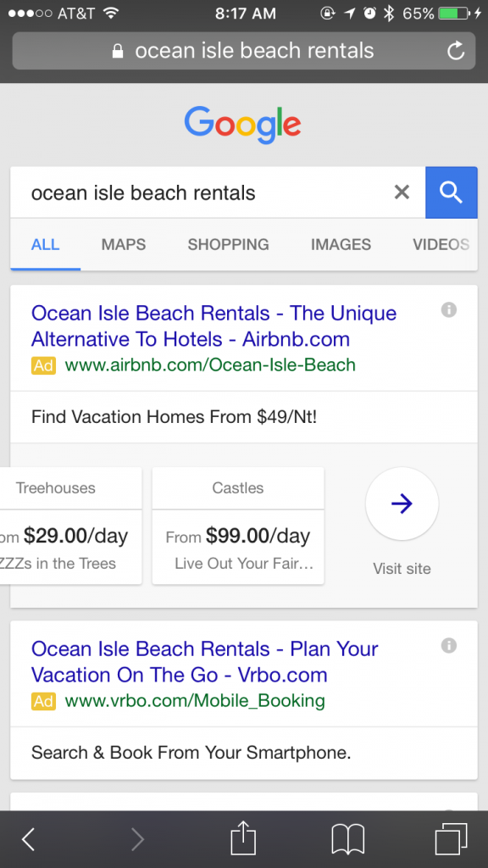This screenshot has width=488, height=868.
Task: Open Safari bookmarks with the book icon
Action: click(x=347, y=838)
